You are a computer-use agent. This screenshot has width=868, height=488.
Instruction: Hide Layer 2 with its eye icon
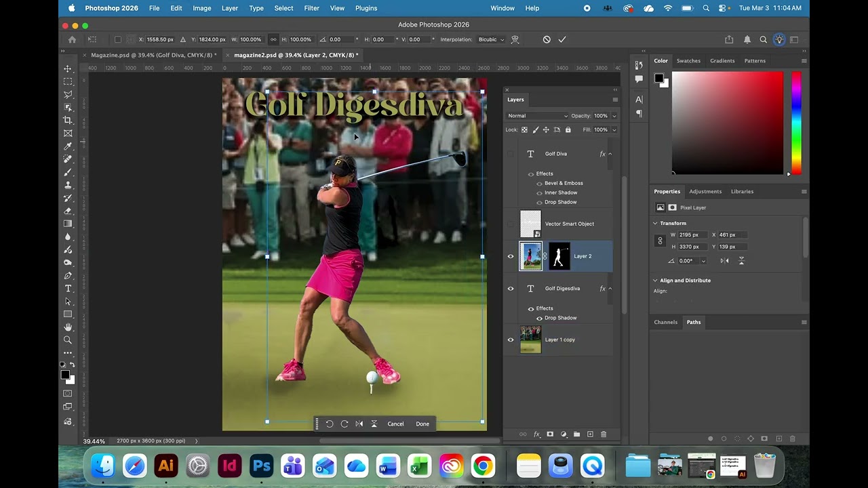[511, 256]
